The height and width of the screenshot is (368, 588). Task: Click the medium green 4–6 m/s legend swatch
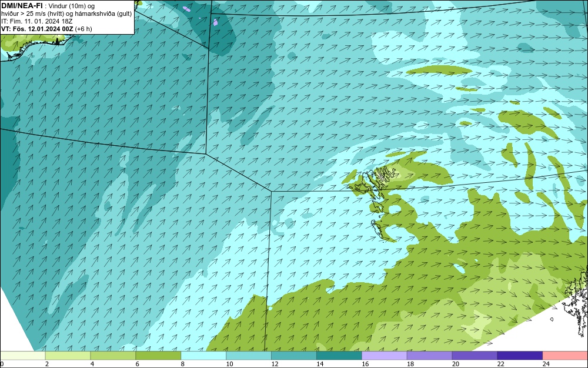tap(113, 356)
